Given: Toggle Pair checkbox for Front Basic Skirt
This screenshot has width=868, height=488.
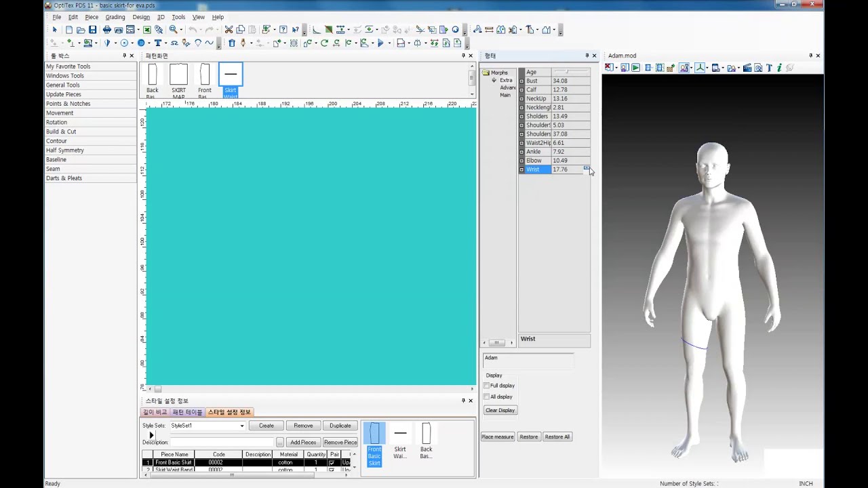Looking at the screenshot, I should click(332, 462).
